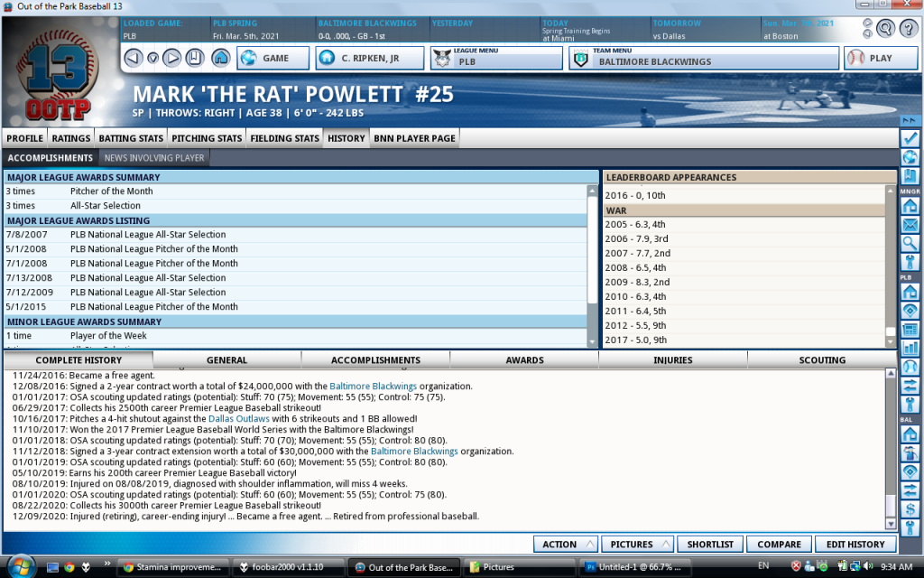Click the magnifier search icon at top right
924x578 pixels.
[884, 28]
